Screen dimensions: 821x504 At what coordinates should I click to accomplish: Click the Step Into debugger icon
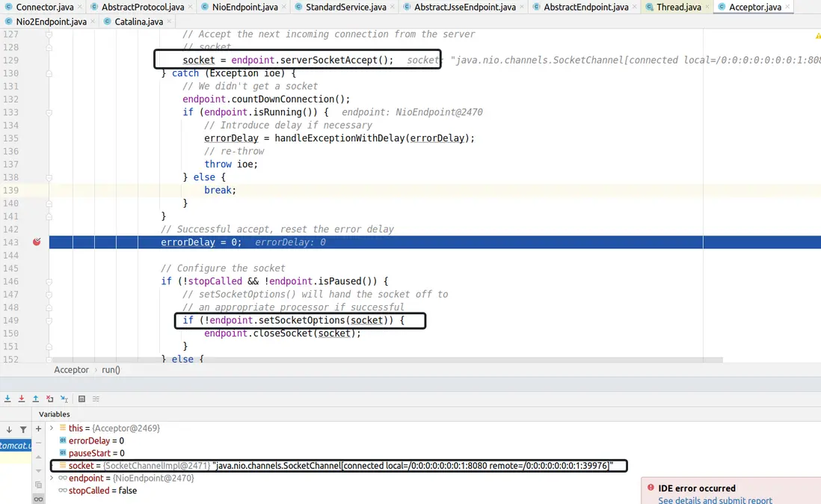point(7,399)
